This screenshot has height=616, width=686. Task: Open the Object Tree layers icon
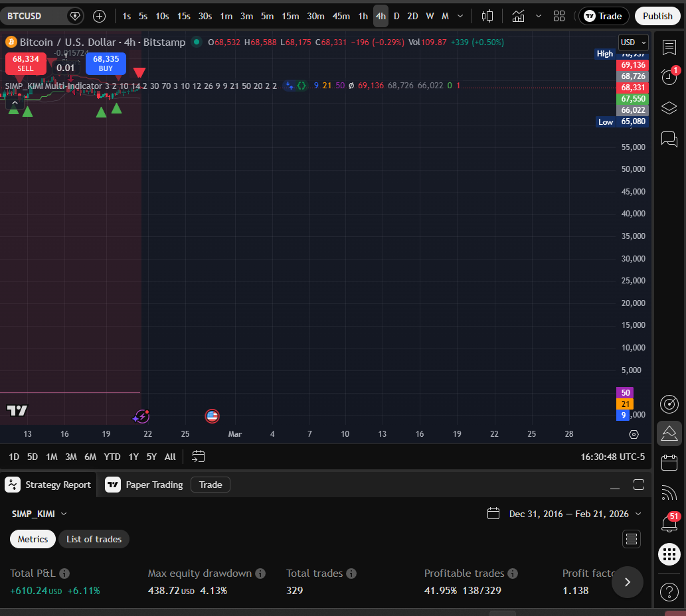coord(669,108)
